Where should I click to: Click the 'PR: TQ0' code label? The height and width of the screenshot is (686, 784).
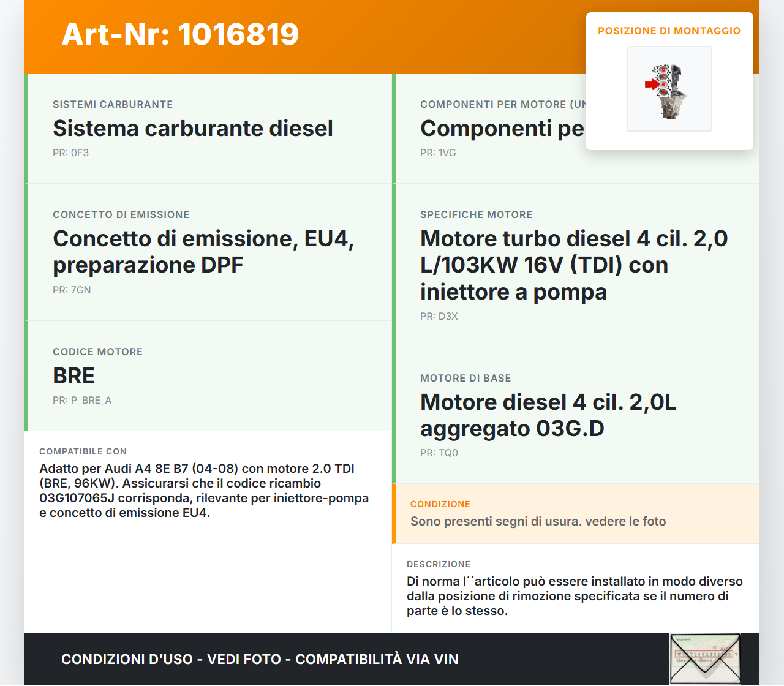pyautogui.click(x=439, y=453)
